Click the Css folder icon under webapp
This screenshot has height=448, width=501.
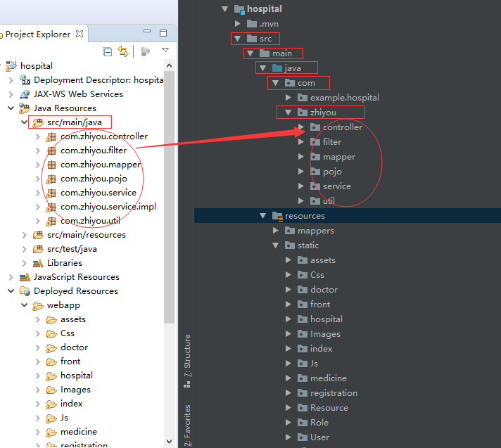click(x=51, y=333)
